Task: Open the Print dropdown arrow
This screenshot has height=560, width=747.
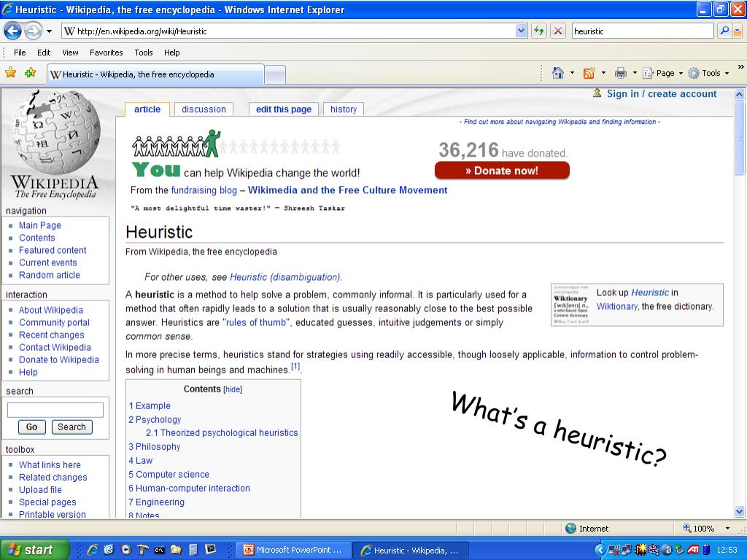Action: (635, 73)
